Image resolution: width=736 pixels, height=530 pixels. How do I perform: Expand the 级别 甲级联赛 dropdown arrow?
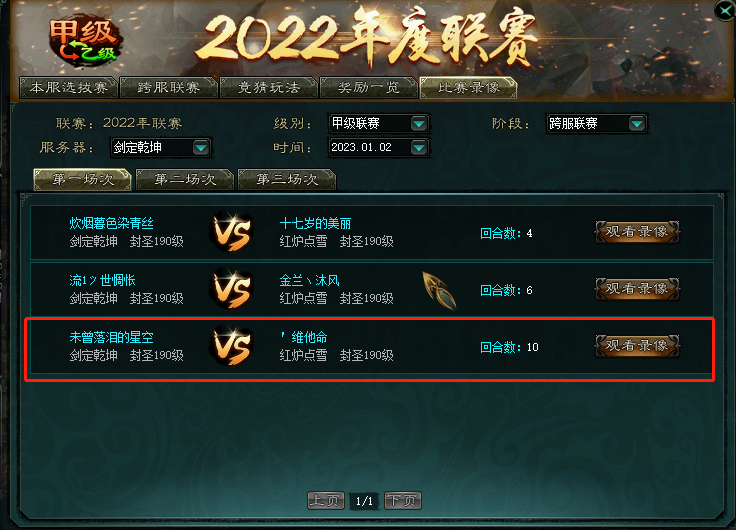419,123
